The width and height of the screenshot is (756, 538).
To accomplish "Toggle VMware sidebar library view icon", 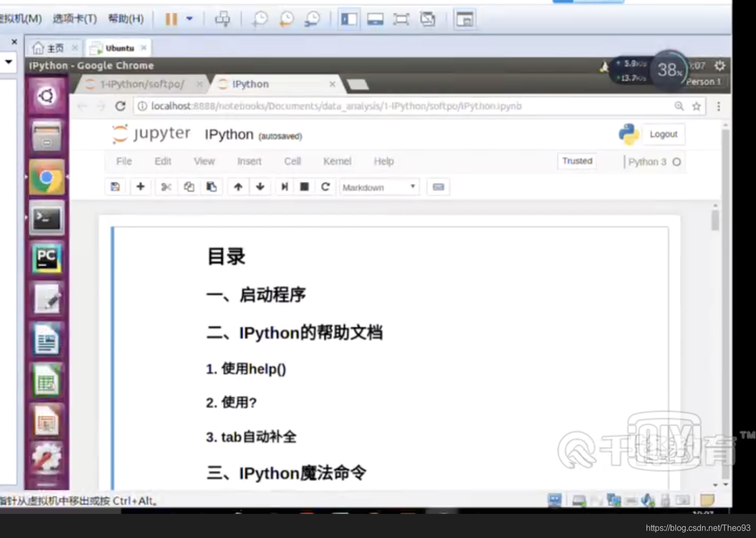I will point(349,19).
